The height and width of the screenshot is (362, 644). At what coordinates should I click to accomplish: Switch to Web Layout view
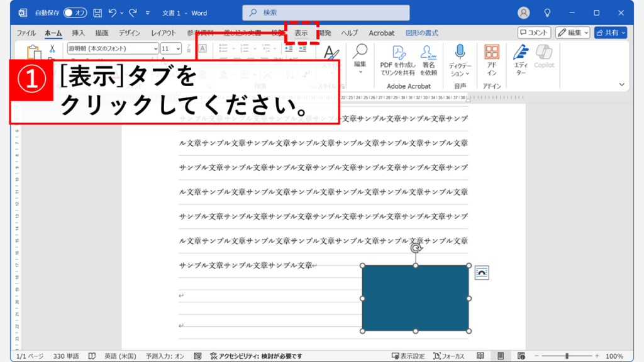521,356
